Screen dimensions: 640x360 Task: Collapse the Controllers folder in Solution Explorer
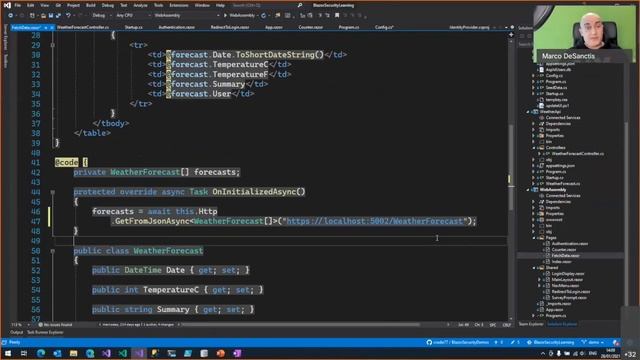[534, 148]
